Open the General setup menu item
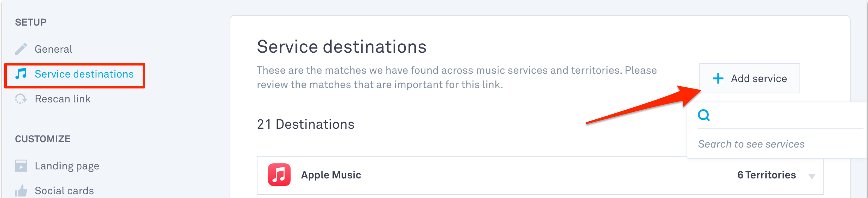 53,49
